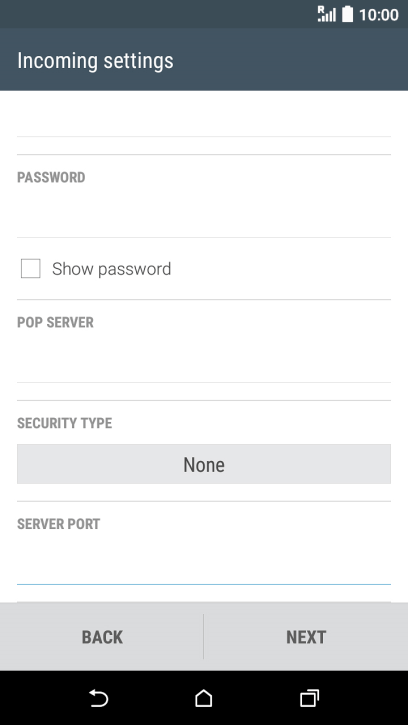Tap the Android back navigation icon
The height and width of the screenshot is (725, 408).
tap(99, 698)
